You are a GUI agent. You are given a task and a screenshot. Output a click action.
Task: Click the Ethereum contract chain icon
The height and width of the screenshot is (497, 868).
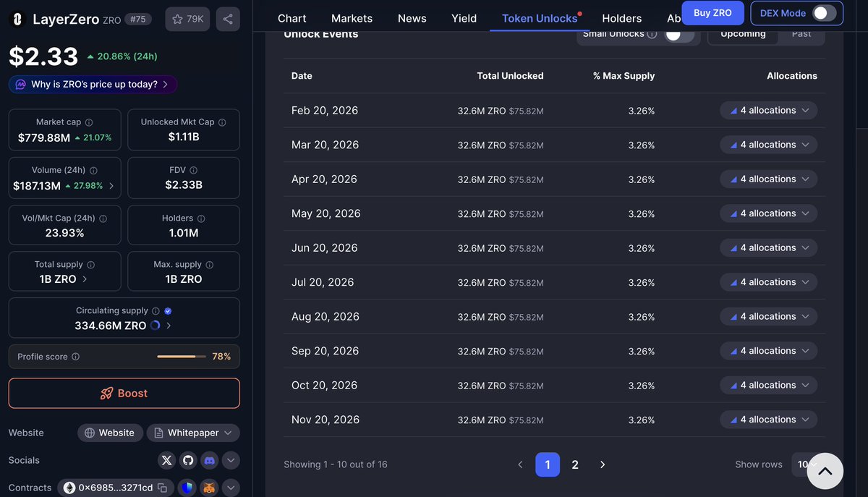[70, 488]
